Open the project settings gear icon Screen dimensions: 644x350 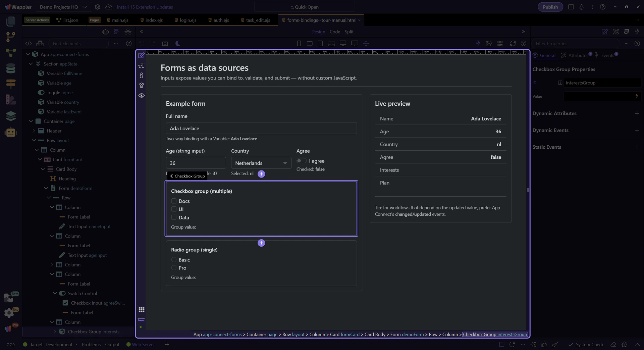[x=98, y=7]
